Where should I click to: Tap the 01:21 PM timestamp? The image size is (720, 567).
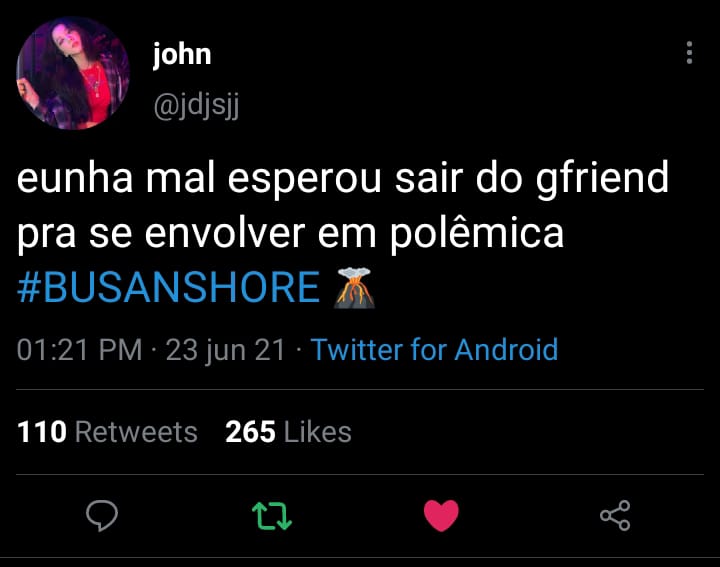point(79,350)
